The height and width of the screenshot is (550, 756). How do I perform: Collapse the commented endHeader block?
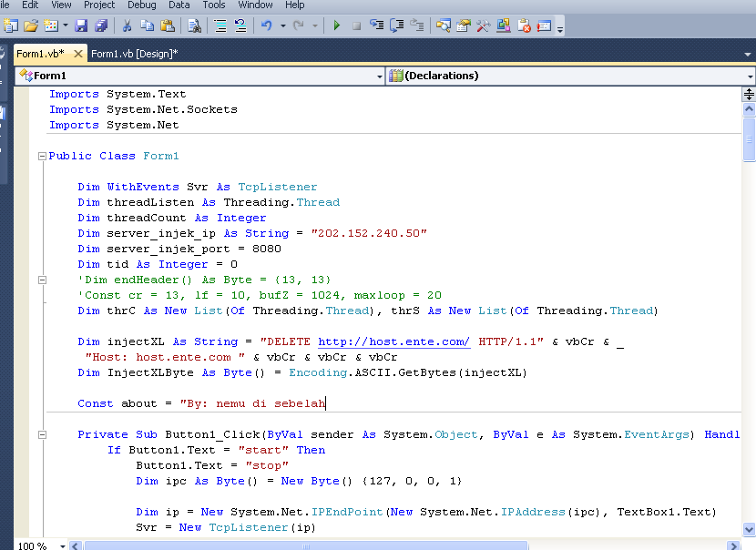pyautogui.click(x=43, y=280)
